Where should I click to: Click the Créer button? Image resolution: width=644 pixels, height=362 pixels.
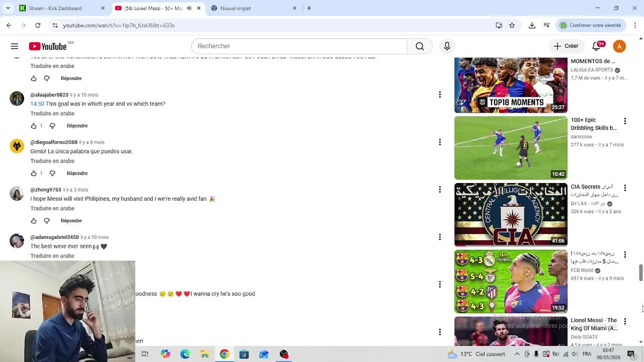[x=566, y=46]
